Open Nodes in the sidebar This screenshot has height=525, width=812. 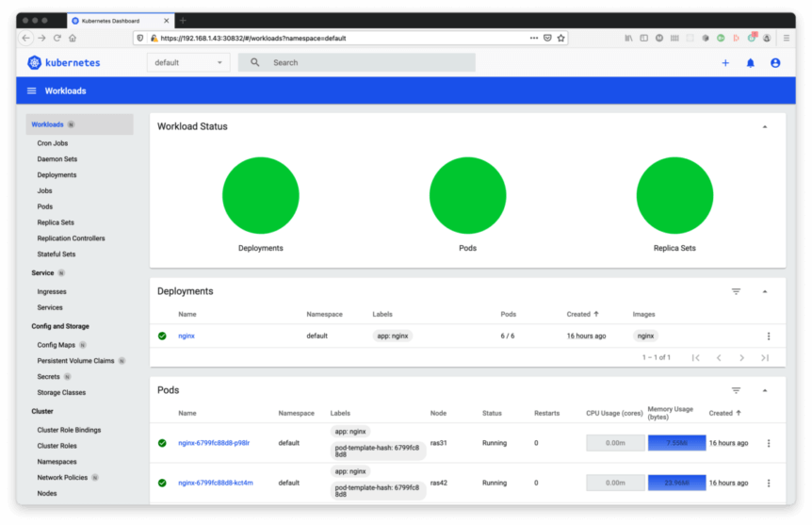(47, 493)
